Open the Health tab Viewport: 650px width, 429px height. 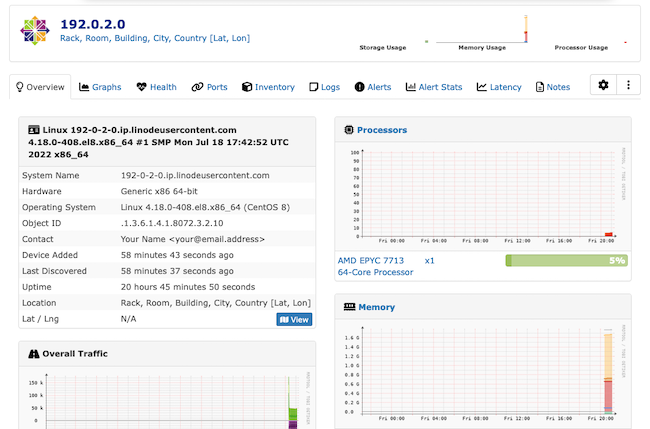coord(156,87)
